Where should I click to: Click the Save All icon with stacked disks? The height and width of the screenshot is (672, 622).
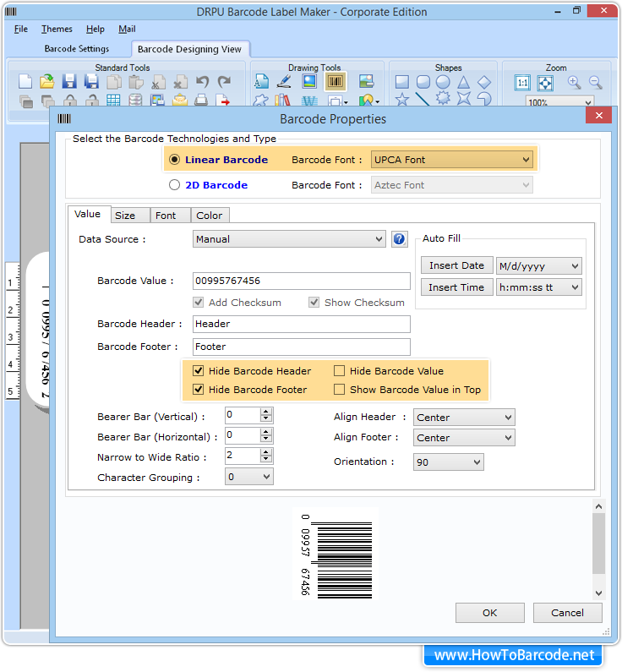(91, 81)
